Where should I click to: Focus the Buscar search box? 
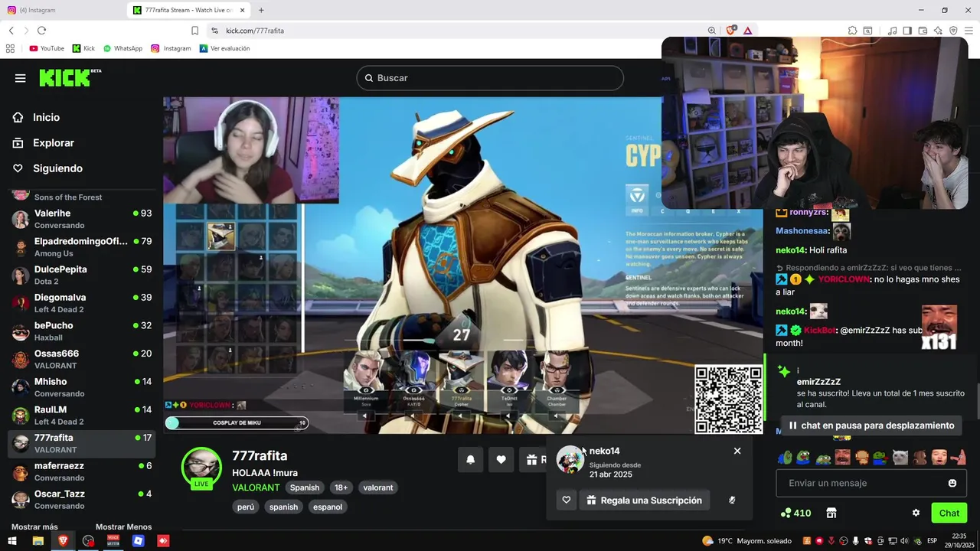pos(490,78)
